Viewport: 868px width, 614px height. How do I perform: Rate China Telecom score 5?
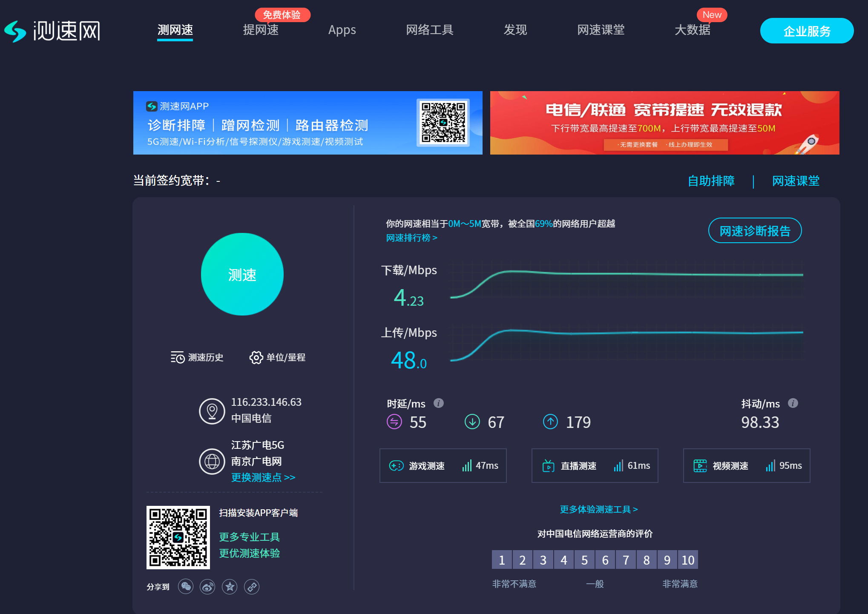point(584,559)
